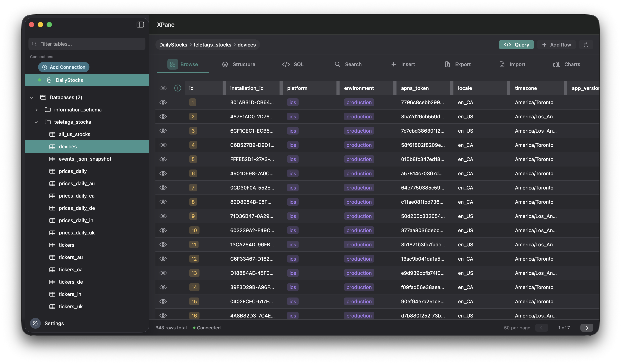Click the tickers table icon
The width and height of the screenshot is (621, 364).
52,245
